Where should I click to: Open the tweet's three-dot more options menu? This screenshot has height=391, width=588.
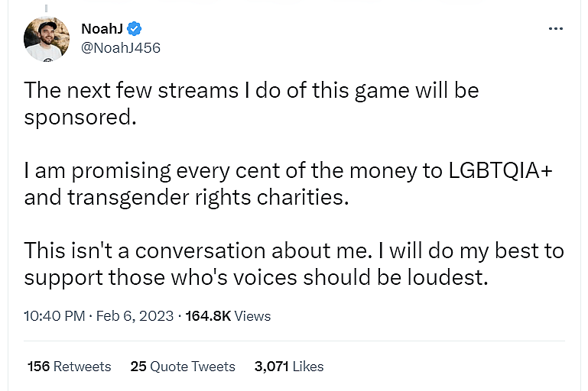(x=556, y=29)
